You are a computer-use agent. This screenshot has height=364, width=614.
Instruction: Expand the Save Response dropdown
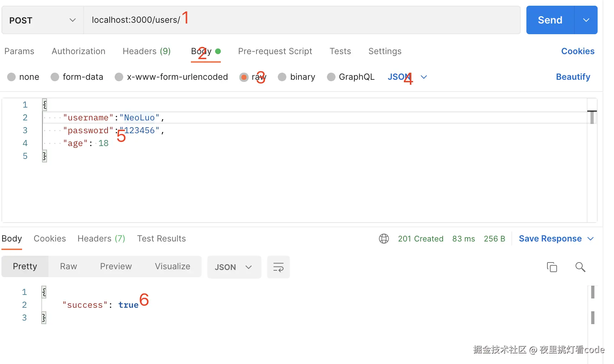pos(590,239)
